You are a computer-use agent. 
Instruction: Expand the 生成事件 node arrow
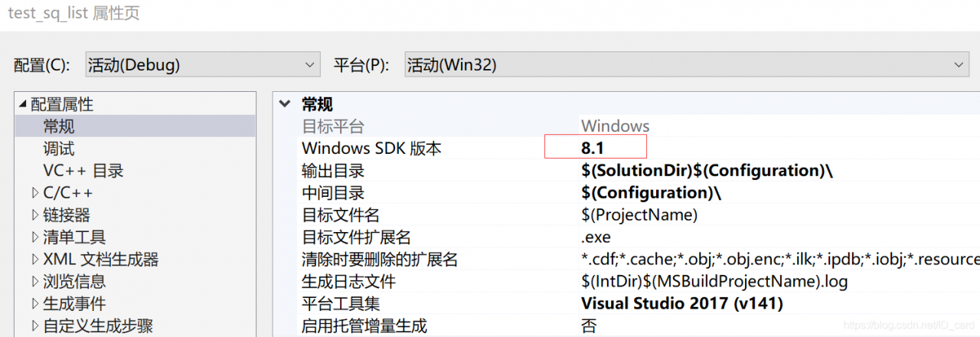[34, 304]
